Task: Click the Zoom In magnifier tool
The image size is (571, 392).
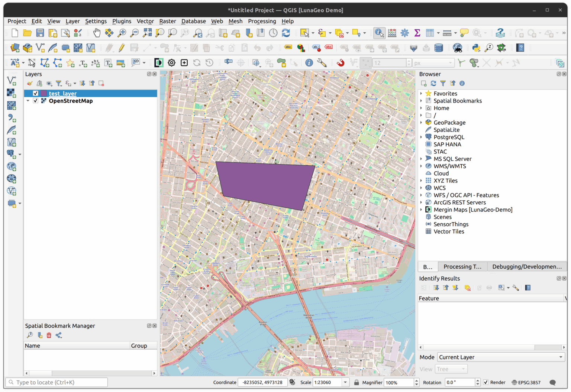Action: (x=122, y=33)
